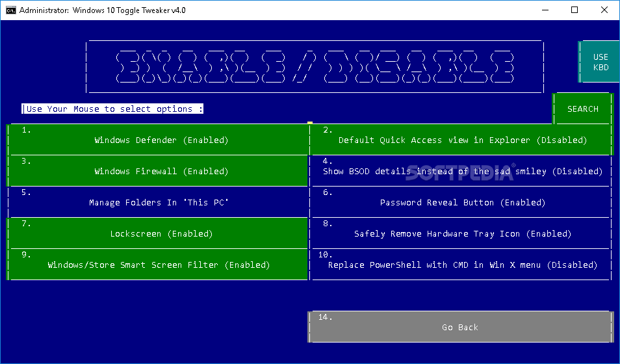Screen dimensions: 620x364
Task: Minimize the Toggle Tweaker window
Action: tap(545, 10)
